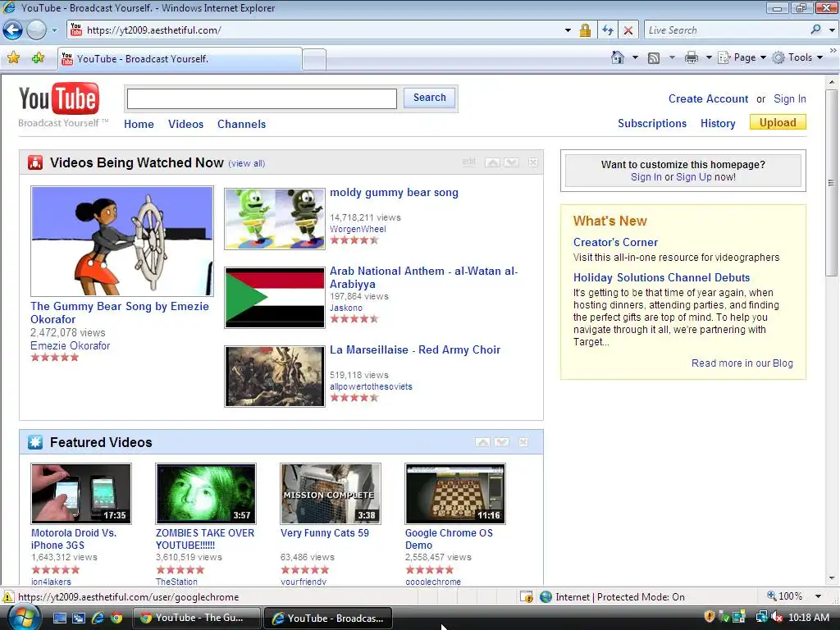Open the Google Chrome OS Demo thumbnail
Screen dimensions: 840x630
(454, 493)
